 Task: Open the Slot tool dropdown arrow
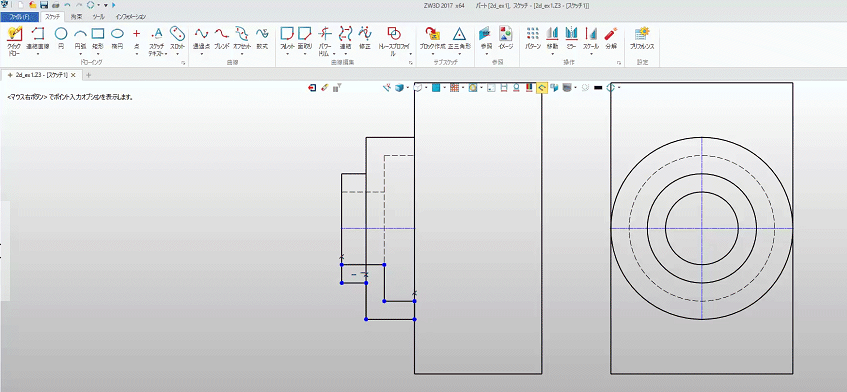point(177,54)
